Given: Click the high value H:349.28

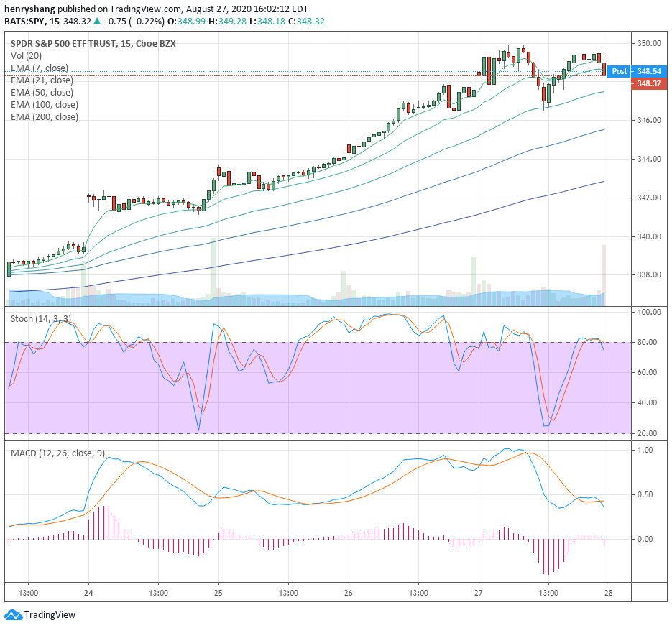Looking at the screenshot, I should pos(228,22).
